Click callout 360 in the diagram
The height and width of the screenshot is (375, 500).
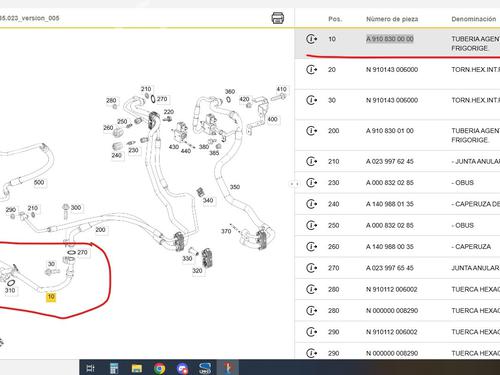coord(230,91)
